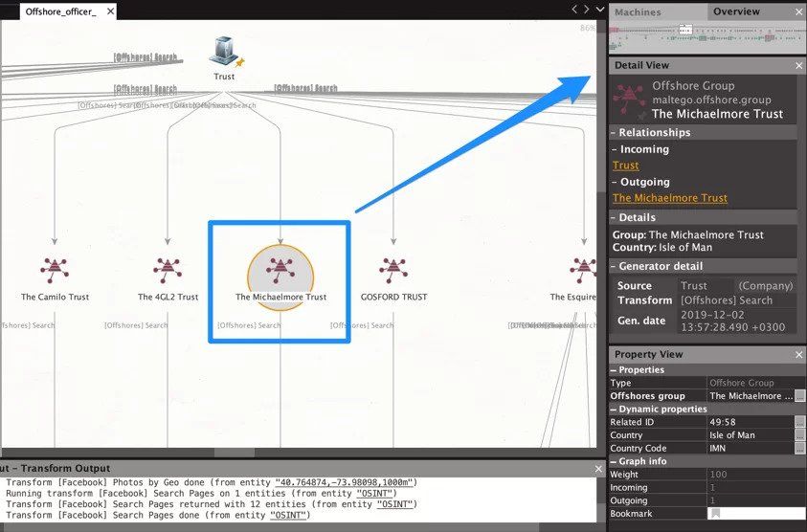807x532 pixels.
Task: Collapse the Relationships section
Action: click(613, 133)
